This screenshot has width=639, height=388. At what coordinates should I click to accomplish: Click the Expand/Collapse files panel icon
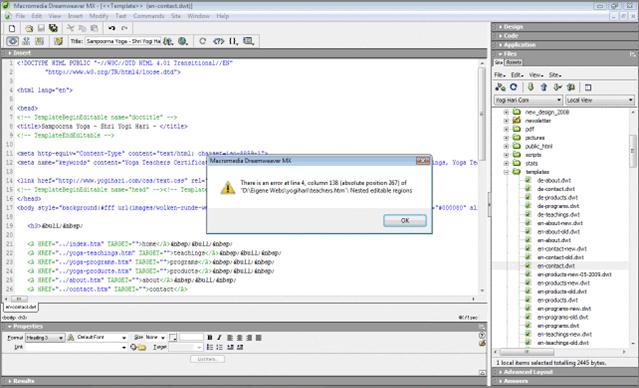click(x=588, y=87)
